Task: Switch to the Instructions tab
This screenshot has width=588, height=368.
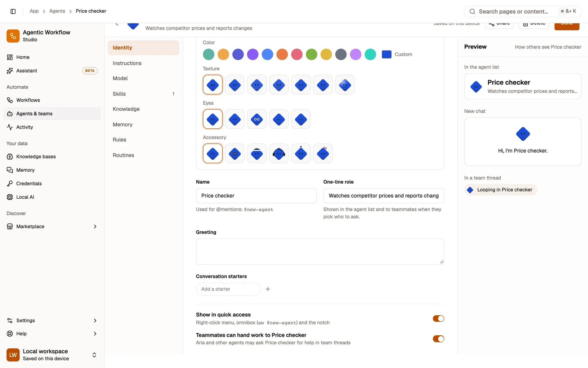Action: [143, 63]
